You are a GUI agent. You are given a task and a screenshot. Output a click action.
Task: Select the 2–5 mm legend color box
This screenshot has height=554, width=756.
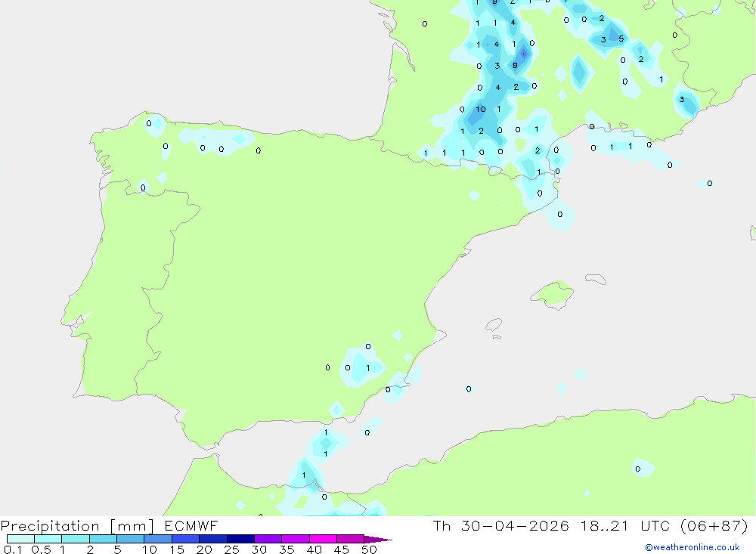point(103,539)
